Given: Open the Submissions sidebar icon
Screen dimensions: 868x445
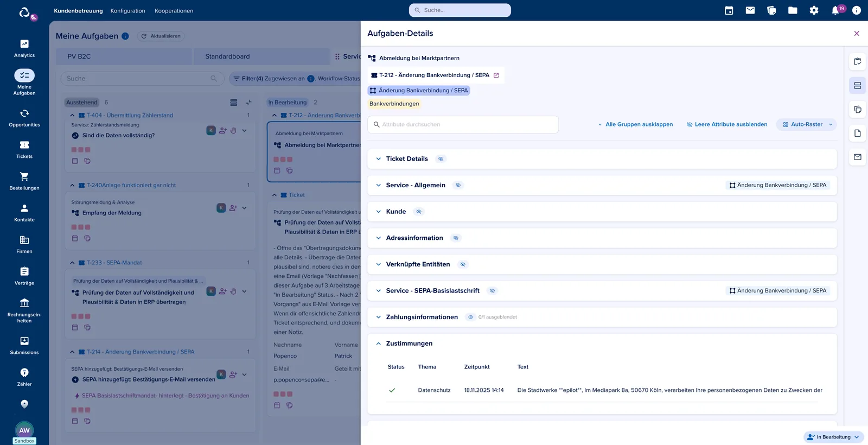Looking at the screenshot, I should coord(24,341).
